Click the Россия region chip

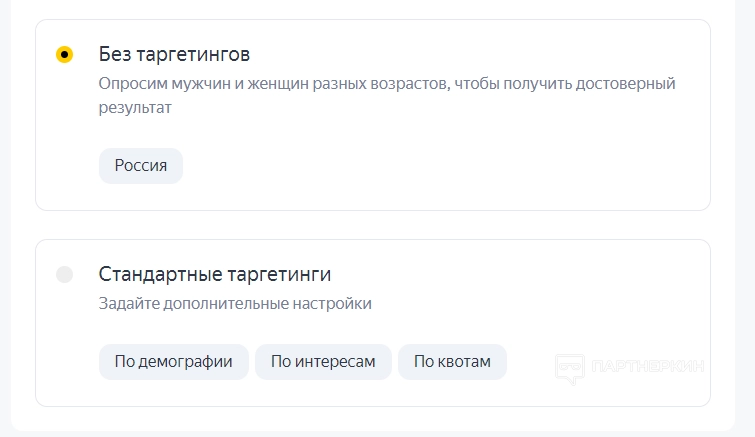141,166
